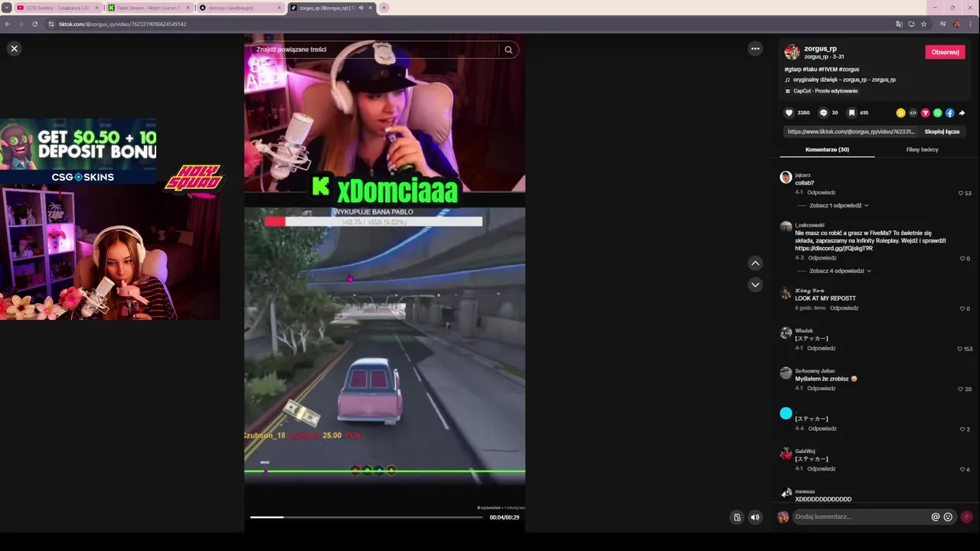Open the #gtarp hashtag

pyautogui.click(x=792, y=69)
